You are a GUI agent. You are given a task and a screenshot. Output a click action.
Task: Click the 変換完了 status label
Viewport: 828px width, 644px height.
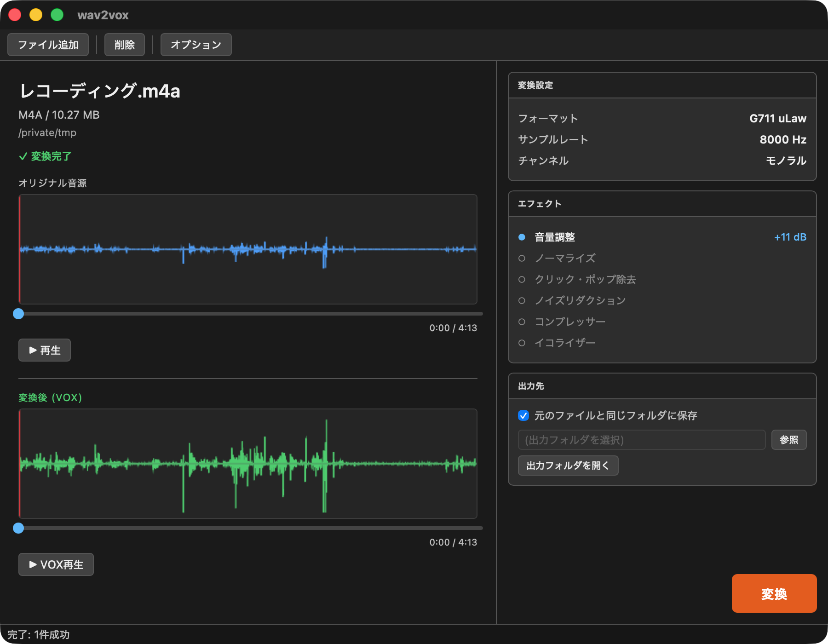point(45,156)
